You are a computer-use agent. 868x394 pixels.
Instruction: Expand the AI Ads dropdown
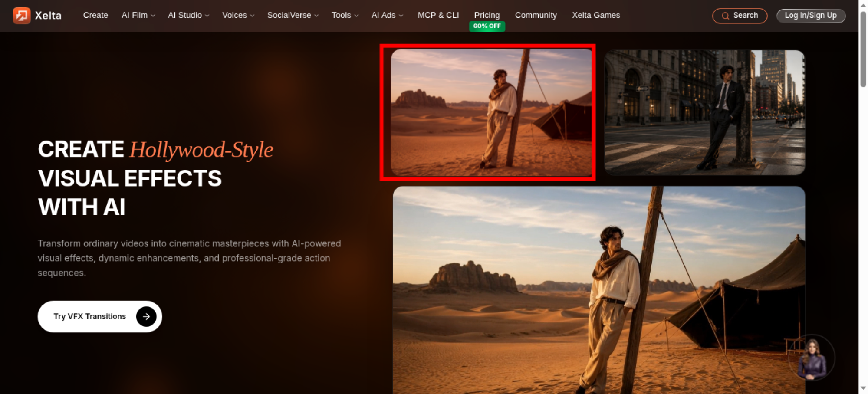(387, 15)
